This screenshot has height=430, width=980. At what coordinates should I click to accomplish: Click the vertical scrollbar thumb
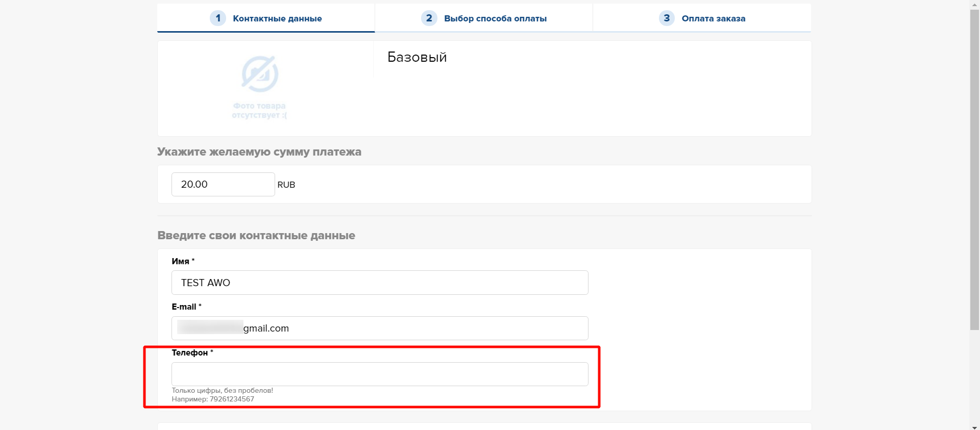coord(974,168)
